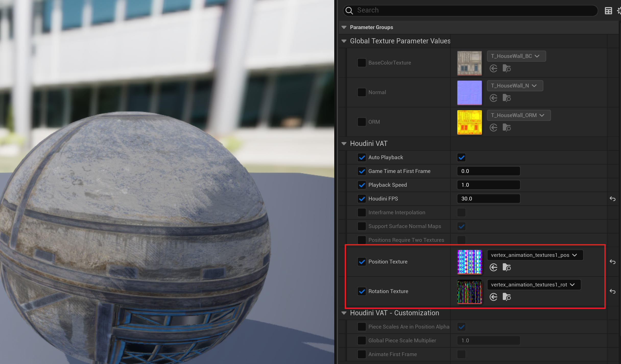Use selected asset for Position Texture
The image size is (621, 364).
494,267
